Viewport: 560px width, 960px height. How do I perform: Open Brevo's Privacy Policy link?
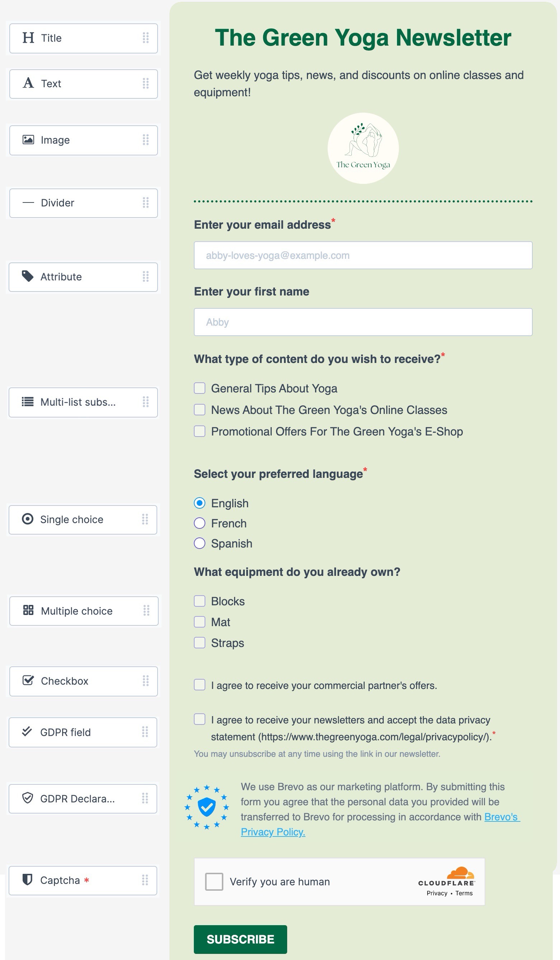pyautogui.click(x=274, y=832)
